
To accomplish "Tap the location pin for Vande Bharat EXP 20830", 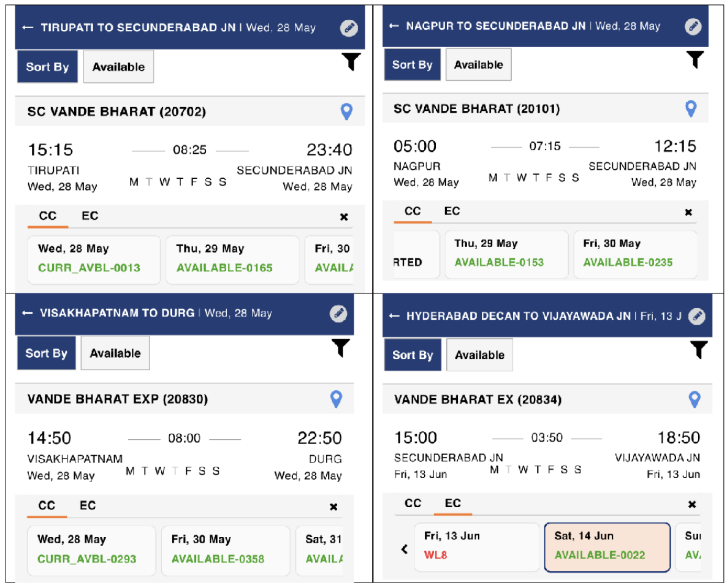I will 336,399.
